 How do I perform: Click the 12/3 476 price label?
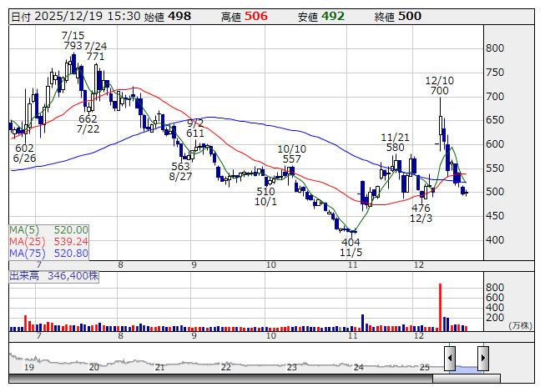pos(421,214)
